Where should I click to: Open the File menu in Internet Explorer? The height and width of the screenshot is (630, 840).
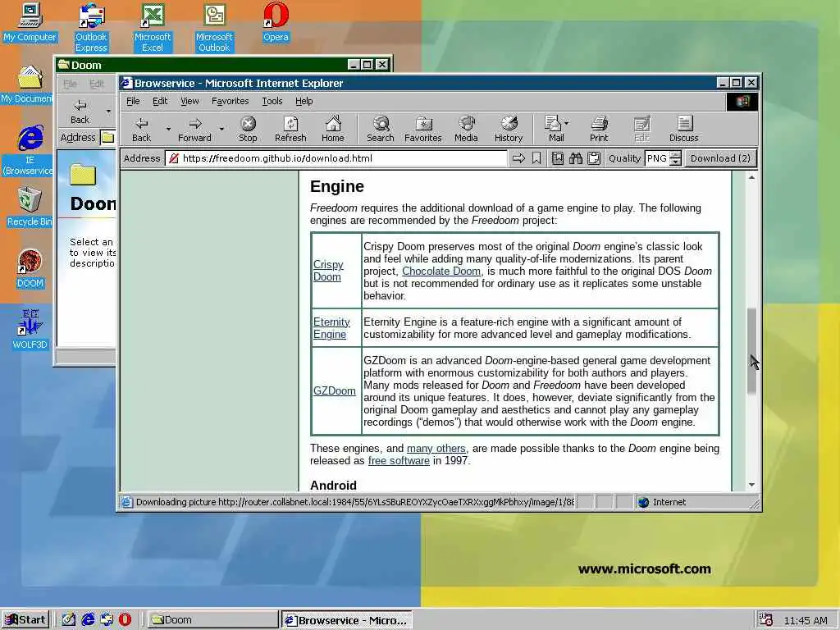tap(133, 101)
